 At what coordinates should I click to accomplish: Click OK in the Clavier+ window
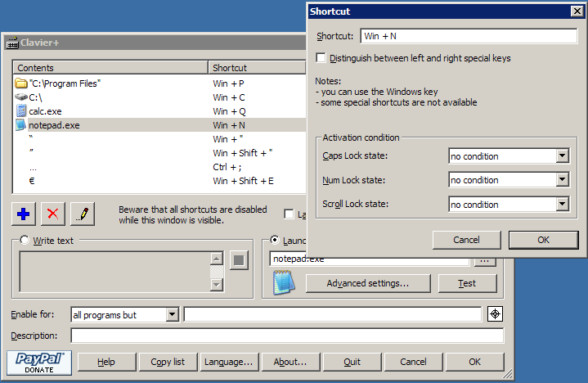[475, 362]
